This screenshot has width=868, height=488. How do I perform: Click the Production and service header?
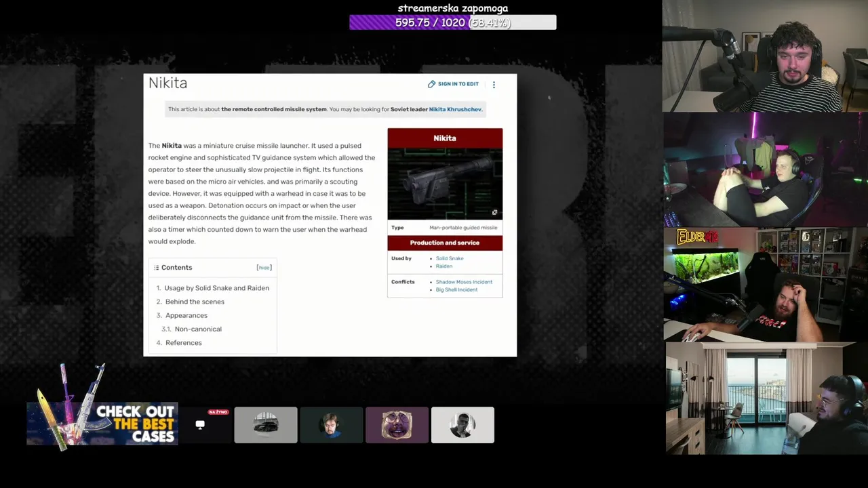pyautogui.click(x=445, y=243)
